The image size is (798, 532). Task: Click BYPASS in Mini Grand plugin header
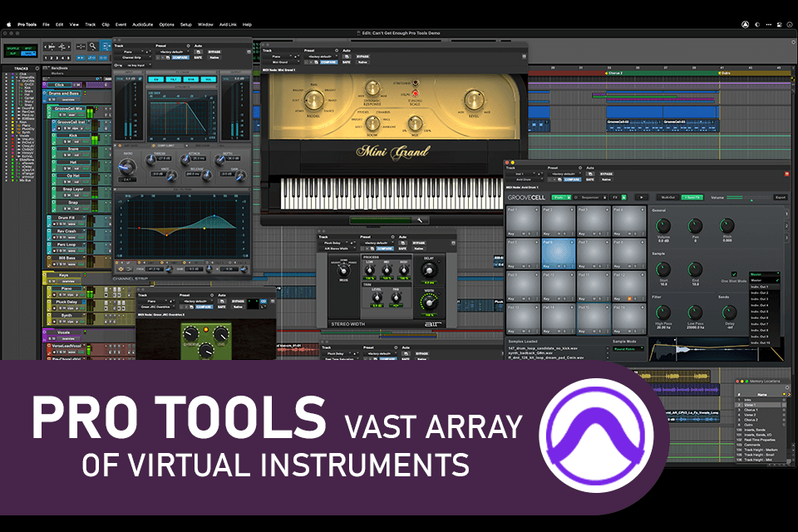pyautogui.click(x=362, y=57)
